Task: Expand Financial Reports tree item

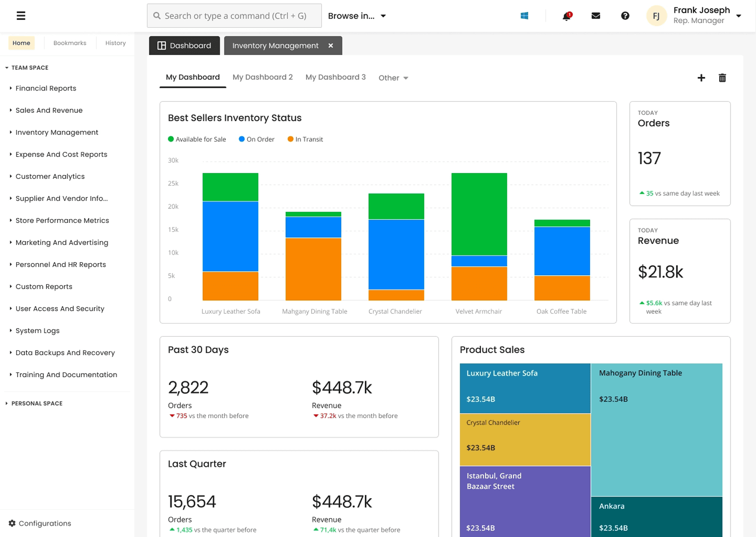Action: 10,88
